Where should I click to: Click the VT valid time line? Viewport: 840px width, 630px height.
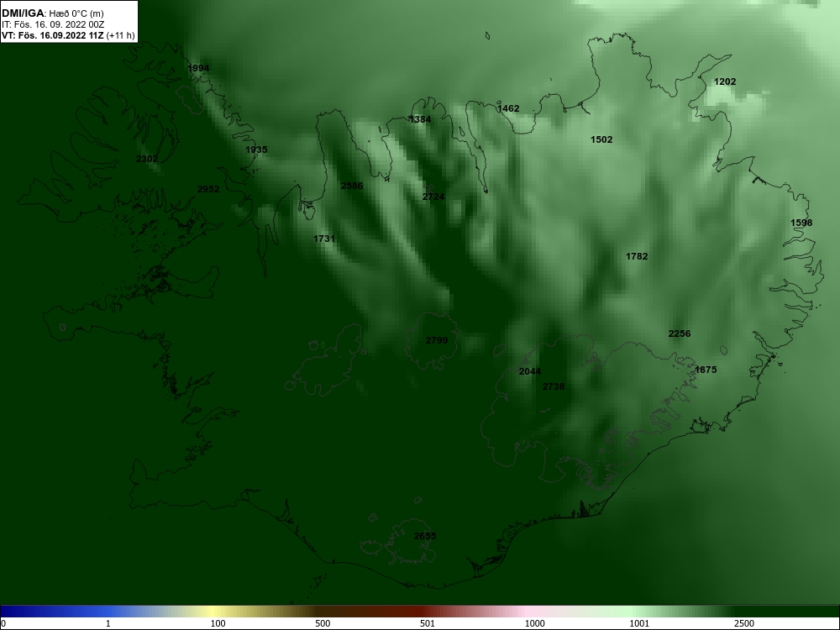[68, 35]
